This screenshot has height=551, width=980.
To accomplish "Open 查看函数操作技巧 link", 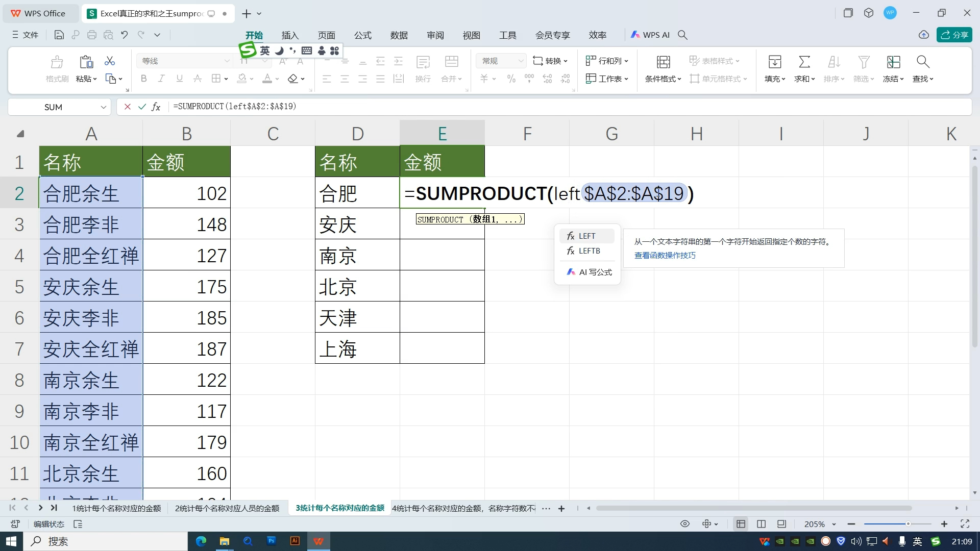I will pos(665,255).
